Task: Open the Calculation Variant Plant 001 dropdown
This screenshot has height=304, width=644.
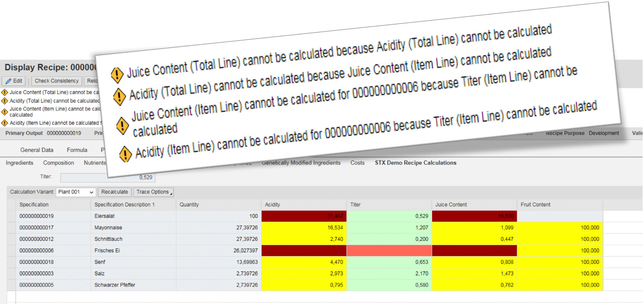Action: 76,192
